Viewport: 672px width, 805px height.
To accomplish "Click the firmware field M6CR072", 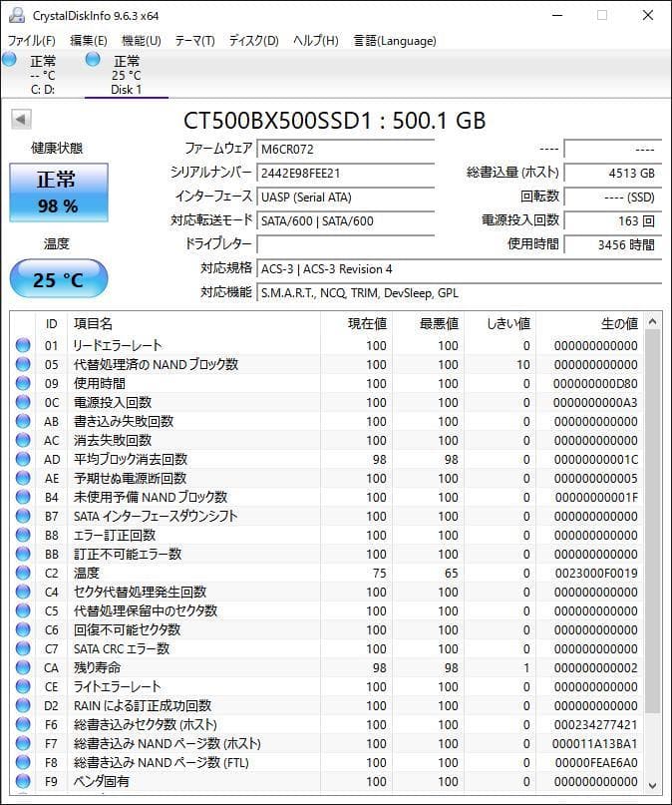I will coord(346,150).
